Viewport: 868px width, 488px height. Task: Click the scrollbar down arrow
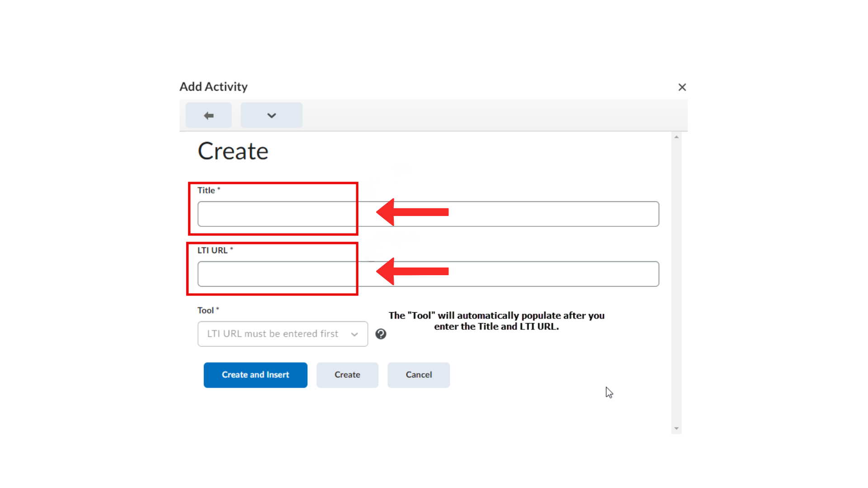(676, 428)
